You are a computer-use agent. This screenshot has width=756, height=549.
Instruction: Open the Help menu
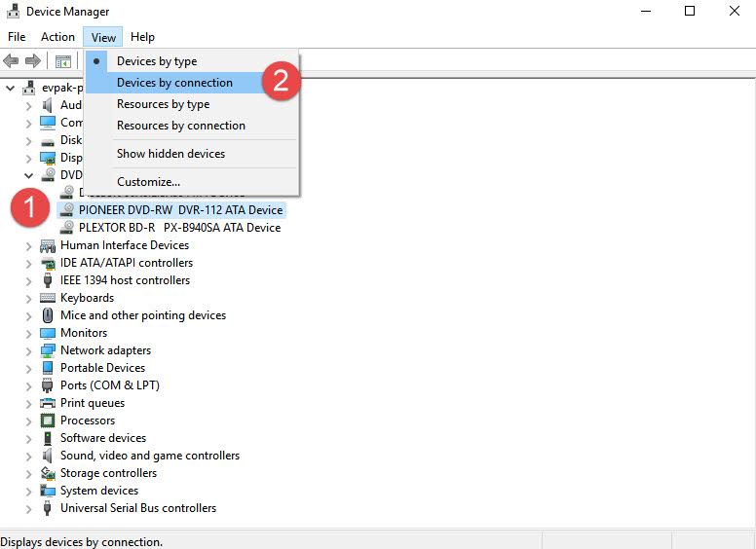point(142,37)
